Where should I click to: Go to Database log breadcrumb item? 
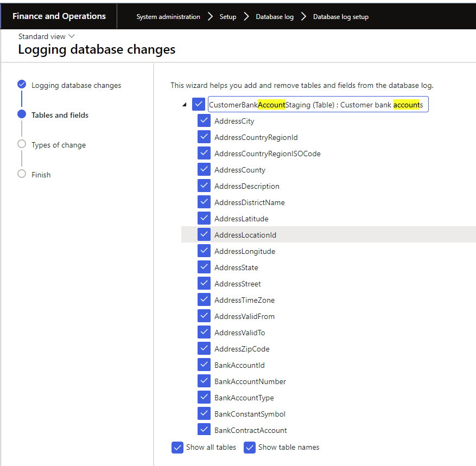[275, 17]
